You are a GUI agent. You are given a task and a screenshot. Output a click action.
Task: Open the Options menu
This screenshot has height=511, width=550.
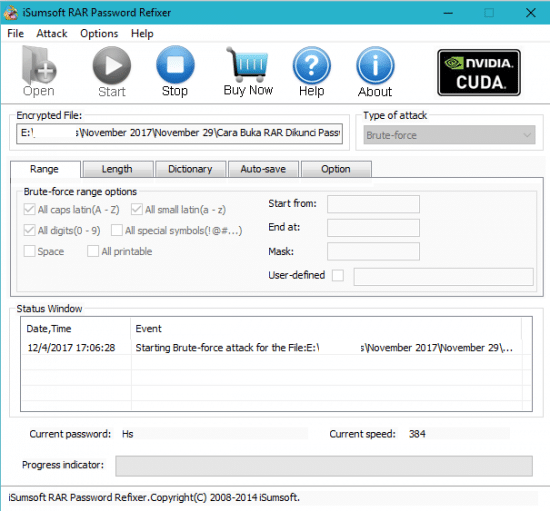click(99, 33)
